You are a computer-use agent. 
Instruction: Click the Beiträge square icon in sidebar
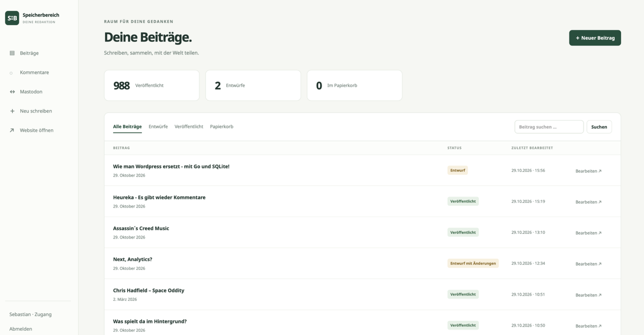pyautogui.click(x=12, y=53)
